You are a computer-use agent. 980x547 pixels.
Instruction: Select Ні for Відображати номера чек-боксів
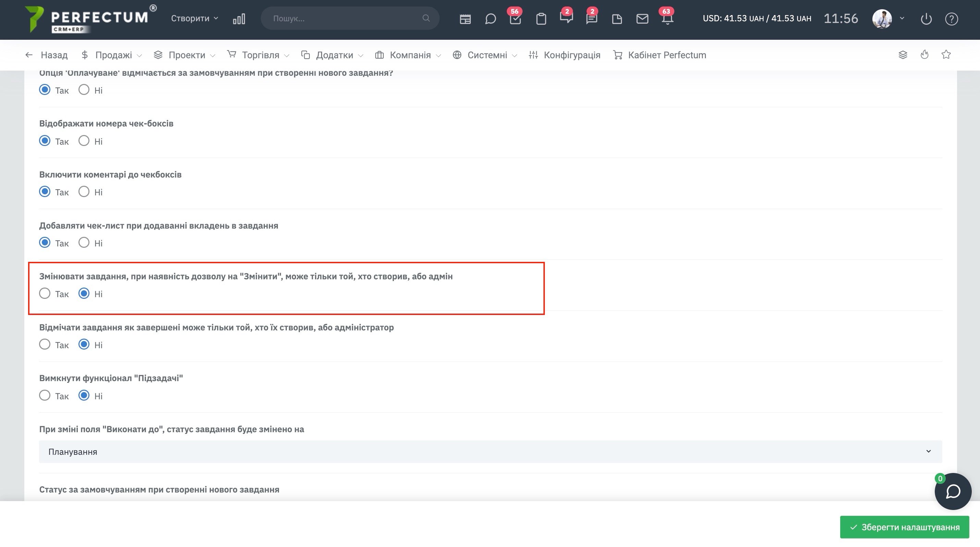tap(84, 141)
